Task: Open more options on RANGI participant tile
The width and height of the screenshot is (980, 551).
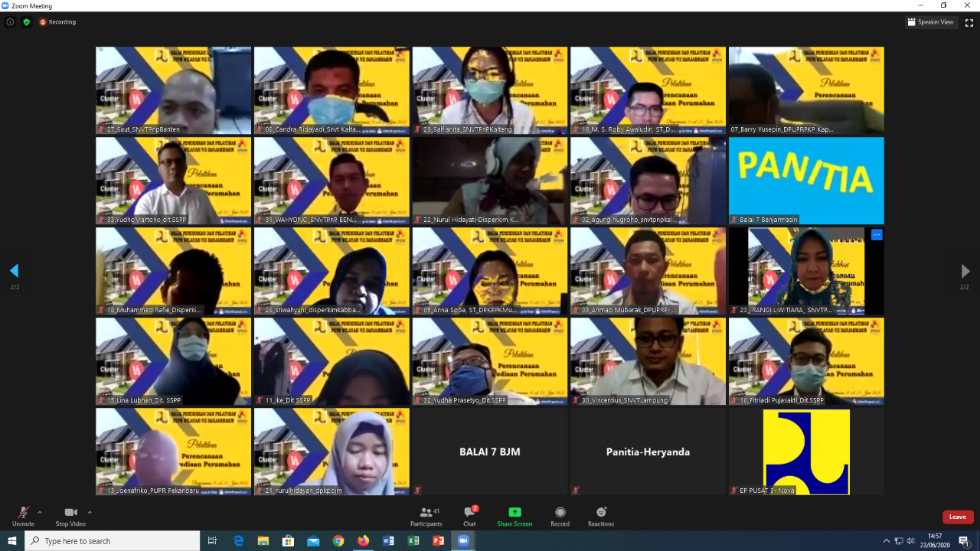Action: (x=877, y=235)
